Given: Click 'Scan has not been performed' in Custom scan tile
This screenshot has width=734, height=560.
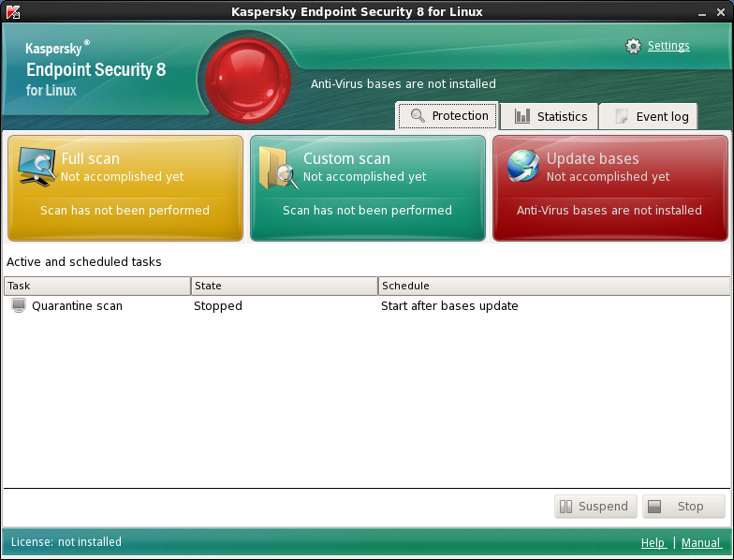Looking at the screenshot, I should (x=367, y=210).
